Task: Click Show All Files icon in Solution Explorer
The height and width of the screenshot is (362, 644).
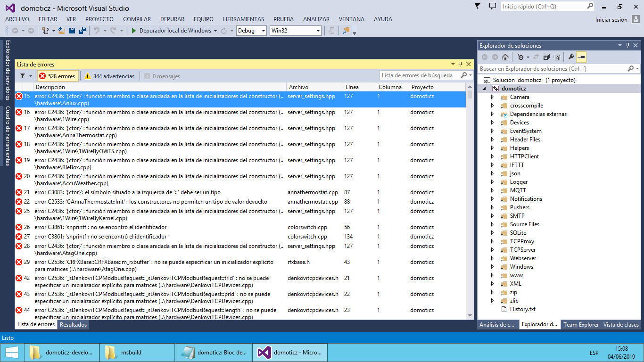Action: (x=557, y=57)
